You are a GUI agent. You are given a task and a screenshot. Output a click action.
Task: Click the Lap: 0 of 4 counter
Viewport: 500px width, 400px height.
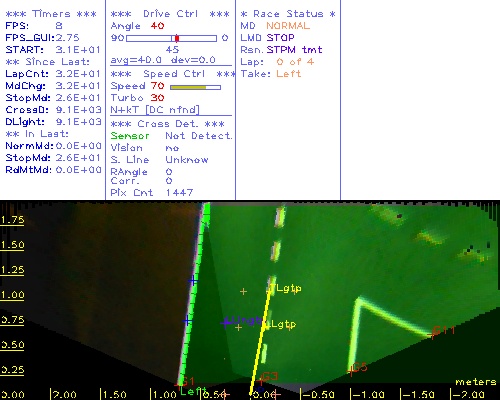point(277,62)
